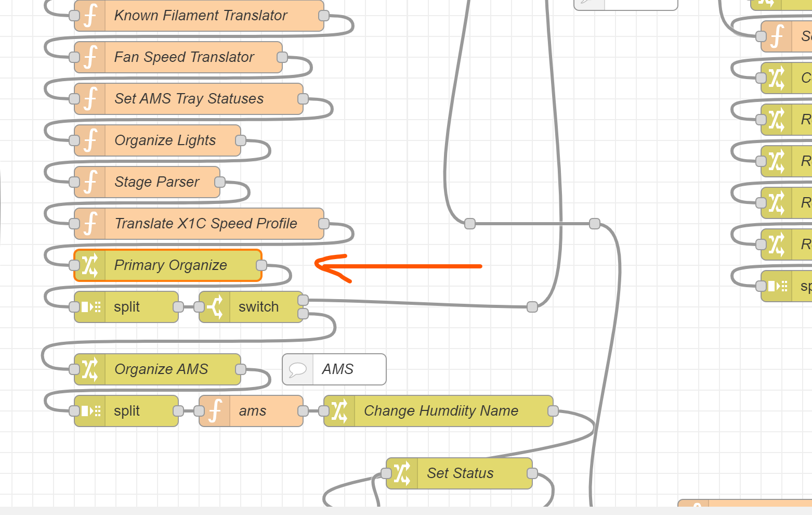Viewport: 812px width, 515px height.
Task: Select the Set AMS Tray Statuses label
Action: coord(189,99)
